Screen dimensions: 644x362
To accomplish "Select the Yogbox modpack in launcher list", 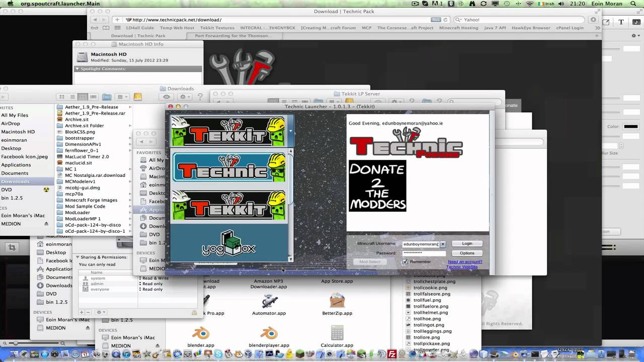I will coord(229,243).
